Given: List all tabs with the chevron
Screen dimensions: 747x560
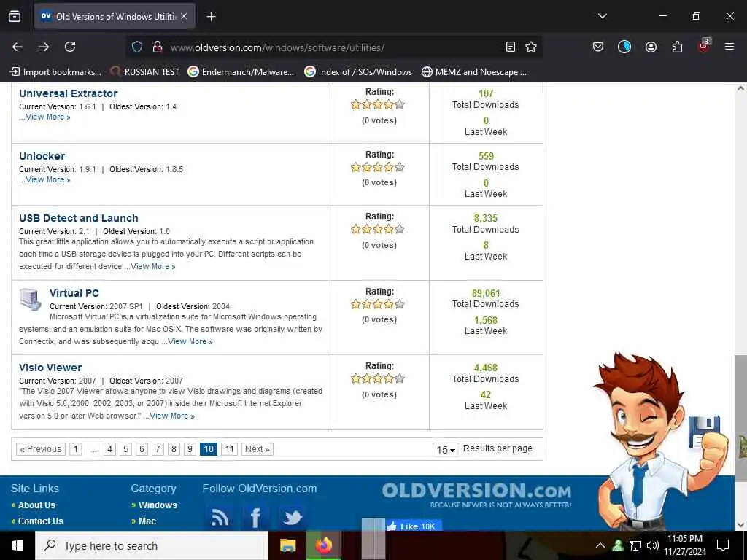Looking at the screenshot, I should (x=603, y=16).
